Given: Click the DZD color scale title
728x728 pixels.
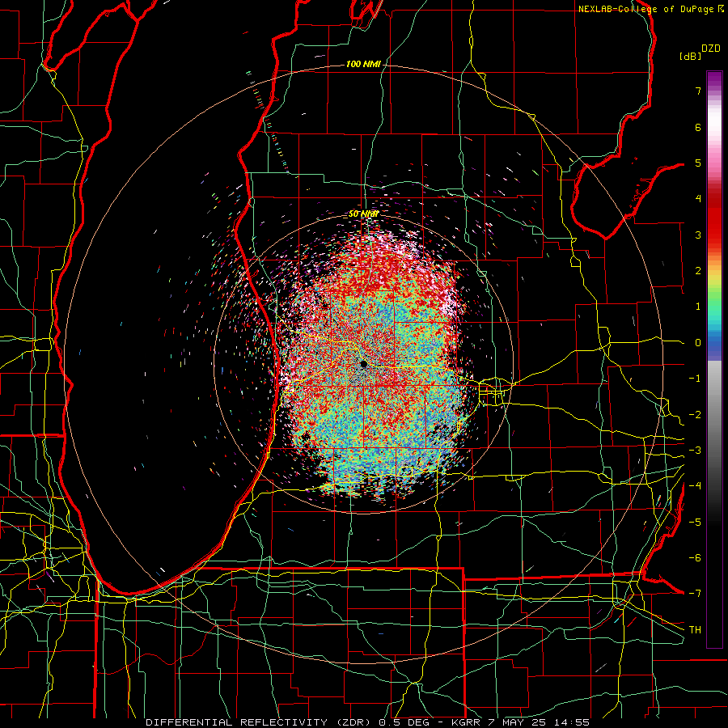Looking at the screenshot, I should (x=711, y=49).
